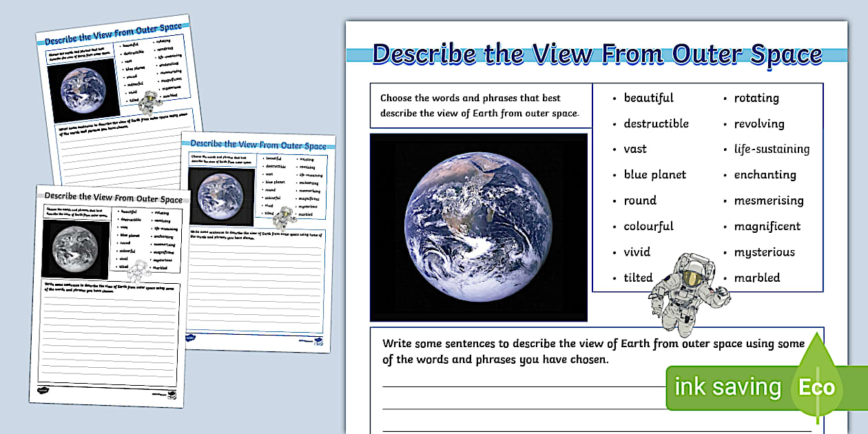This screenshot has width=868, height=434.
Task: Select the word "beautiful" in the list
Action: click(648, 98)
